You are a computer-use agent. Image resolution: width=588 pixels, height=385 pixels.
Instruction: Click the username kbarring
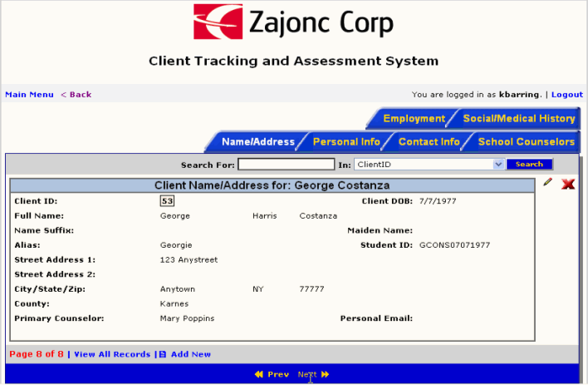coord(520,95)
